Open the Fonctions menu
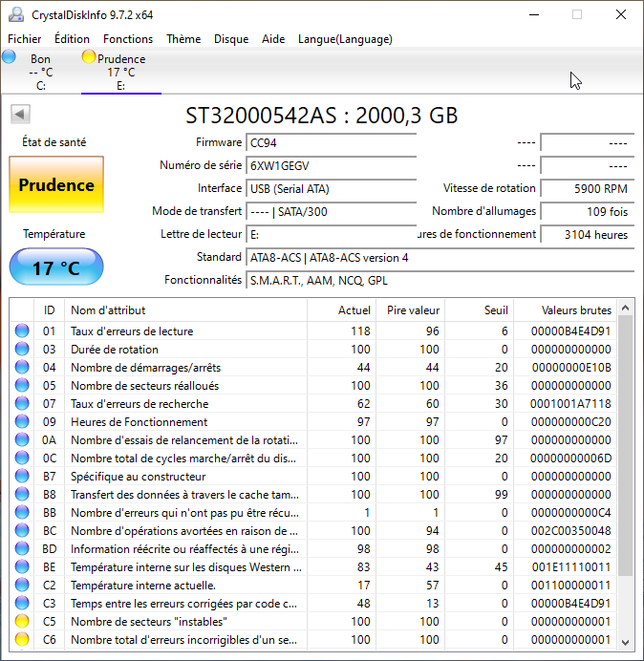The width and height of the screenshot is (644, 661). click(128, 39)
